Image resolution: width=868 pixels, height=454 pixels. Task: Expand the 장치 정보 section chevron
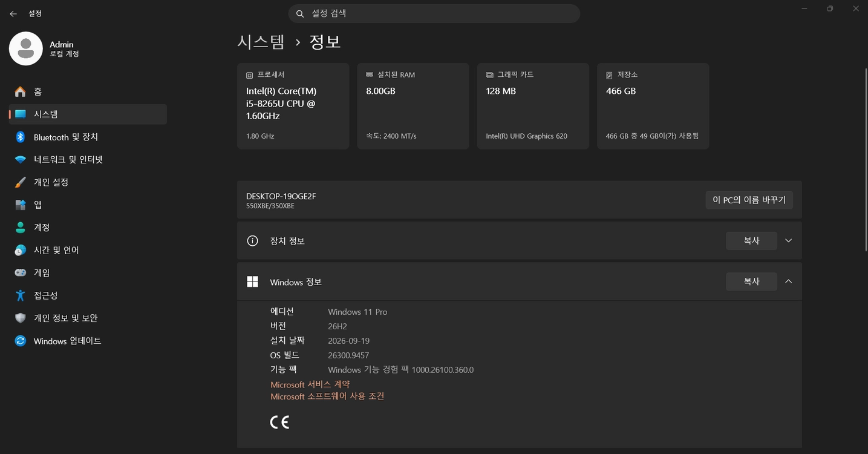788,240
